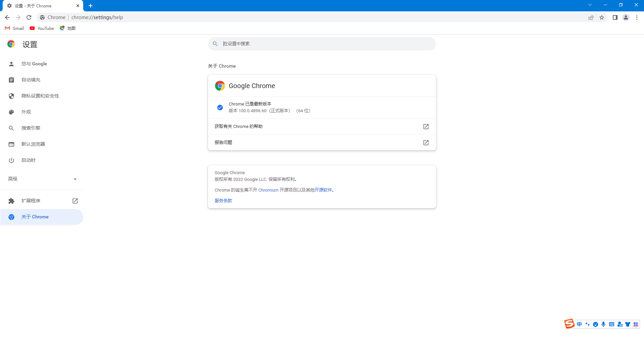This screenshot has height=348, width=644.
Task: Select 隐私设置和安全性 in sidebar
Action: 40,96
